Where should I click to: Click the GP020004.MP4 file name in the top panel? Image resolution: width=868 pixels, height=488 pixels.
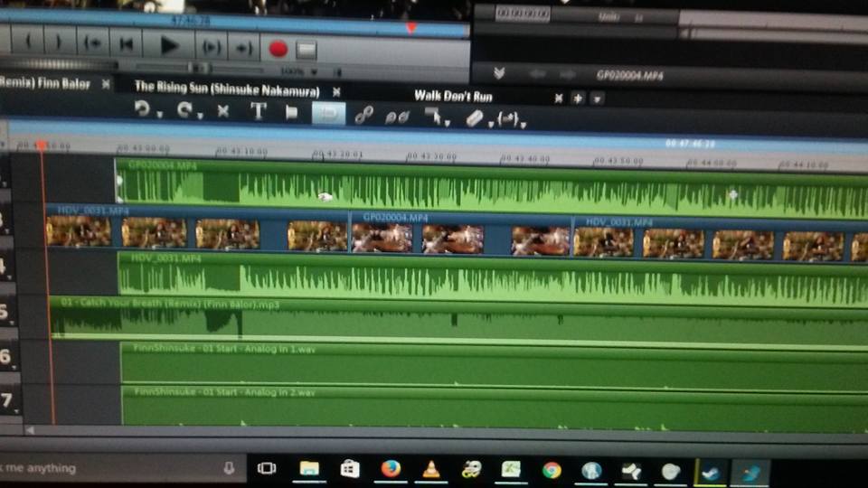click(x=629, y=75)
